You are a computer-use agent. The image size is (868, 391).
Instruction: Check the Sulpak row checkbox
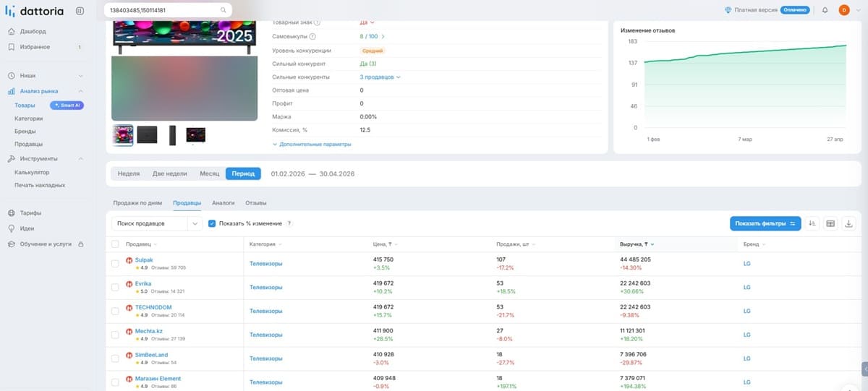(x=116, y=264)
